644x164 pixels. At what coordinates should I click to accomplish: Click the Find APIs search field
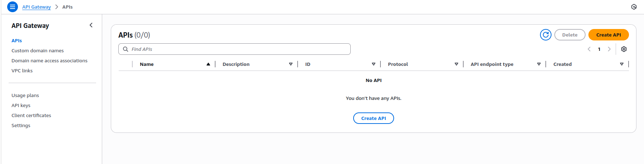[235, 49]
